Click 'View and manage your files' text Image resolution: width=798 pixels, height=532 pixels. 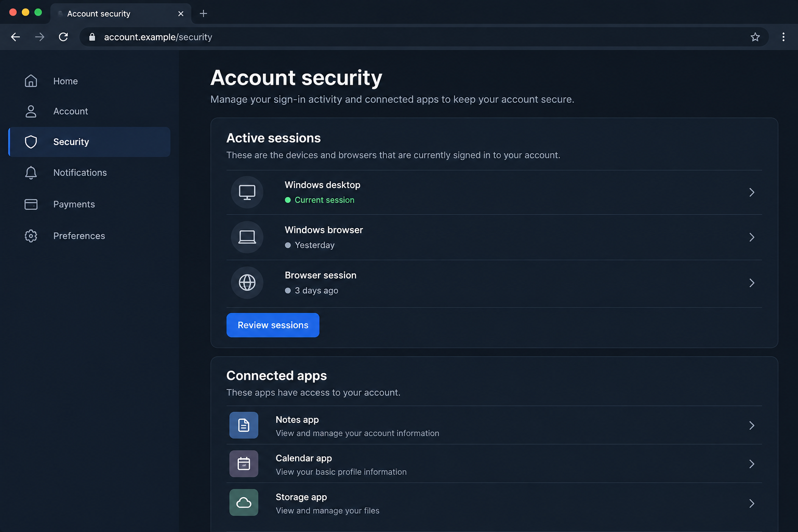tap(327, 511)
